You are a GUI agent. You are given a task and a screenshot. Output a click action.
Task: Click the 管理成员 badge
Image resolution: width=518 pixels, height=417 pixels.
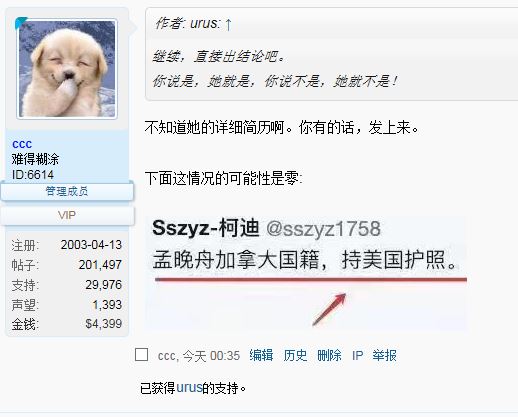[67, 191]
